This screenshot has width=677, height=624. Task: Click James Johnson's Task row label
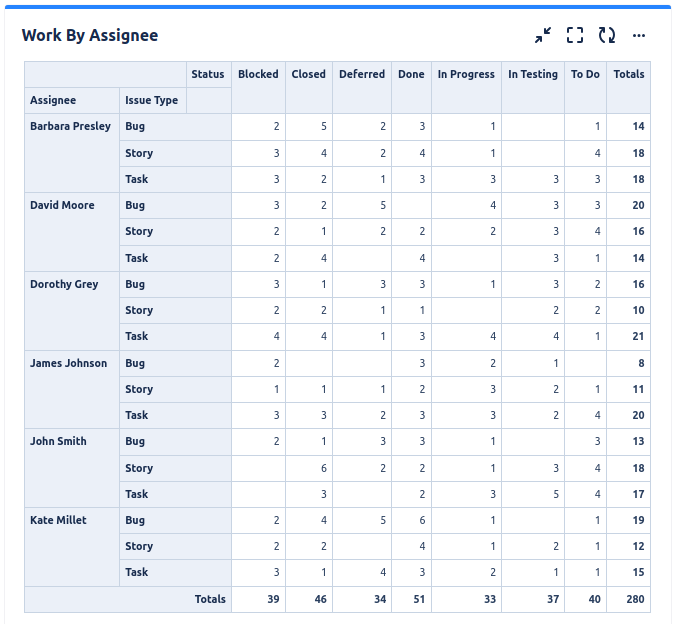pyautogui.click(x=175, y=415)
